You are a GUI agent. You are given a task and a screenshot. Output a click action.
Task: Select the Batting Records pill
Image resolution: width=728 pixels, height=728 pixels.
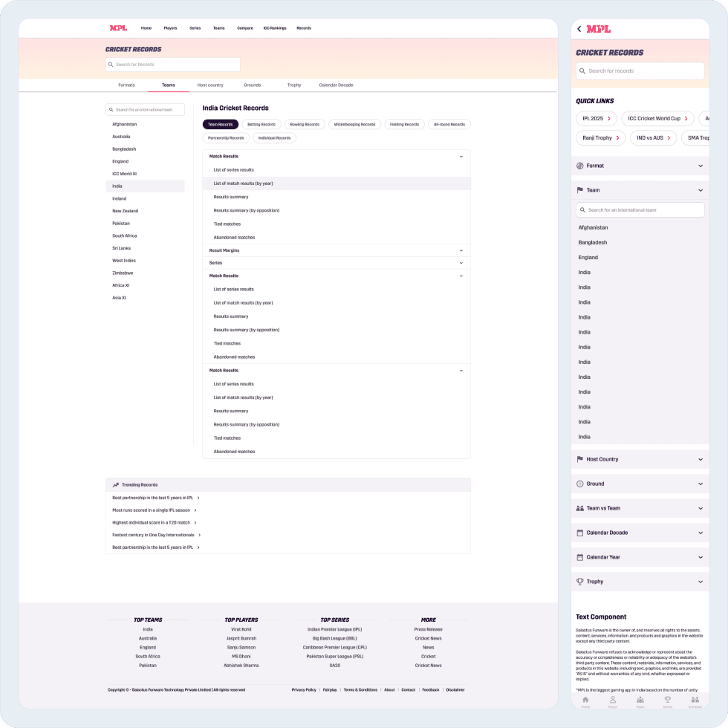(x=261, y=125)
